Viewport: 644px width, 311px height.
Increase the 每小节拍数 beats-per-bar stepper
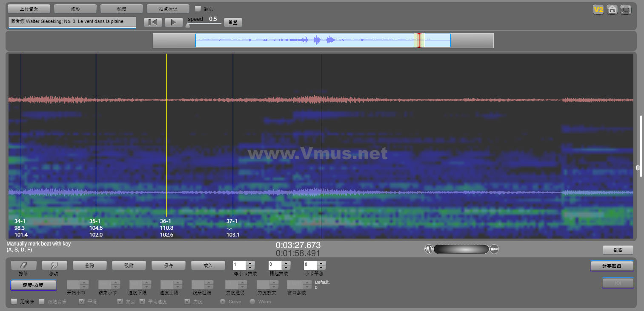click(x=250, y=263)
